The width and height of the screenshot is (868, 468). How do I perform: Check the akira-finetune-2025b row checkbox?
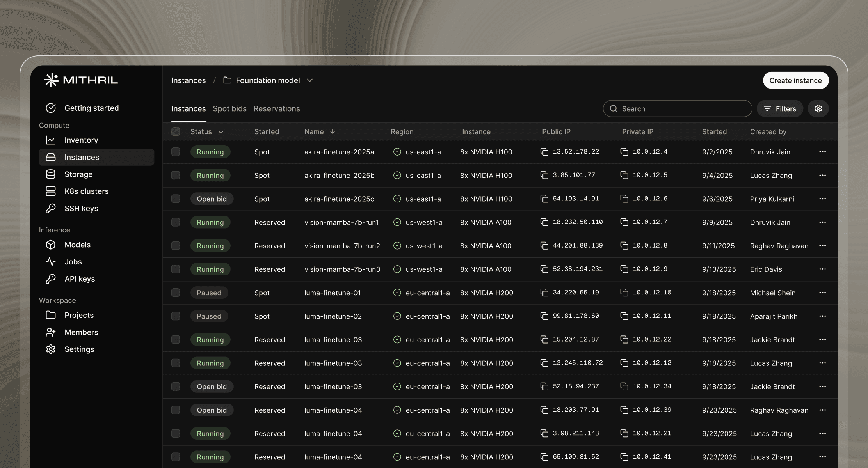(x=176, y=175)
